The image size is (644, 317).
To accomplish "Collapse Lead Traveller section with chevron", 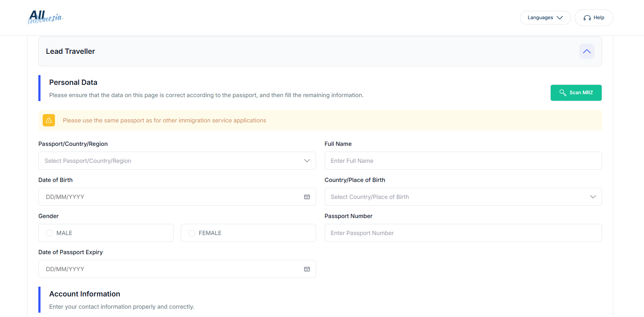I will coord(587,51).
